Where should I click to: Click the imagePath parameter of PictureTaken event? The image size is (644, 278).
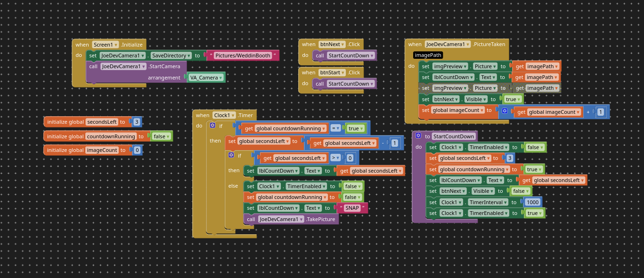pyautogui.click(x=428, y=55)
